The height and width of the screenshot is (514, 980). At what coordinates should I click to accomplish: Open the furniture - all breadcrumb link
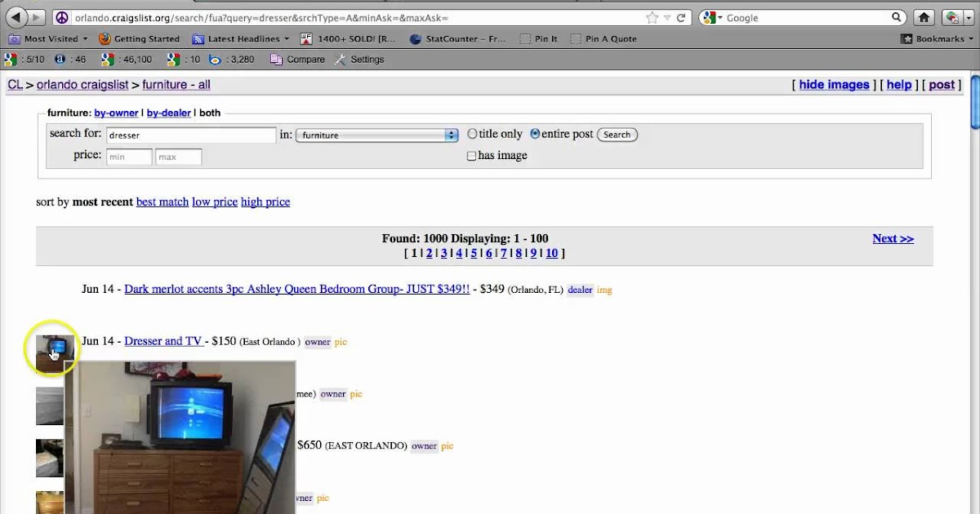tap(176, 84)
